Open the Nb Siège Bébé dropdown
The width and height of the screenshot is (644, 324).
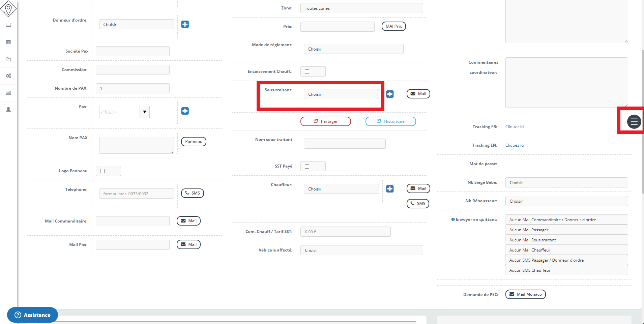pos(566,182)
